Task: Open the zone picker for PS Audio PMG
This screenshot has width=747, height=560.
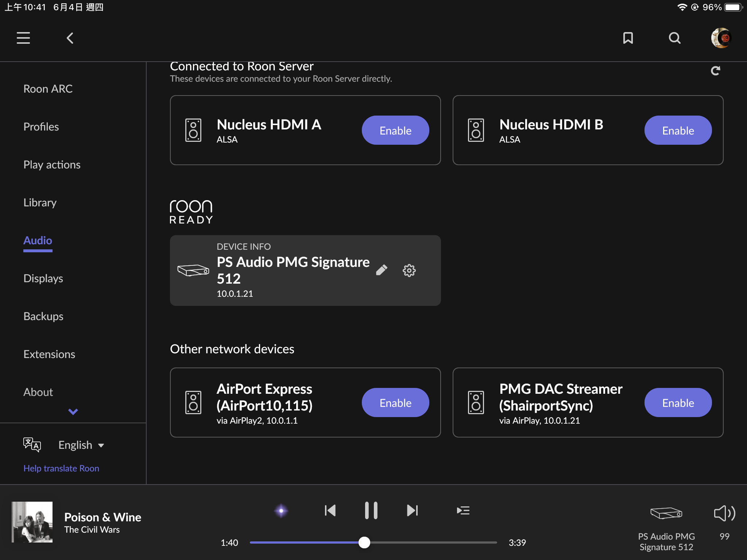Action: tap(666, 513)
